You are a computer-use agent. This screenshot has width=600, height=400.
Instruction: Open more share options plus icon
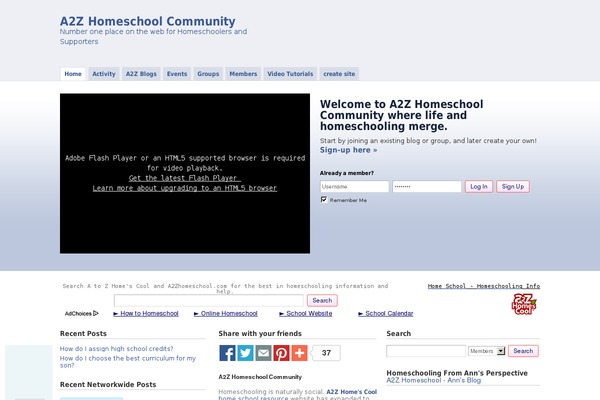click(x=299, y=353)
